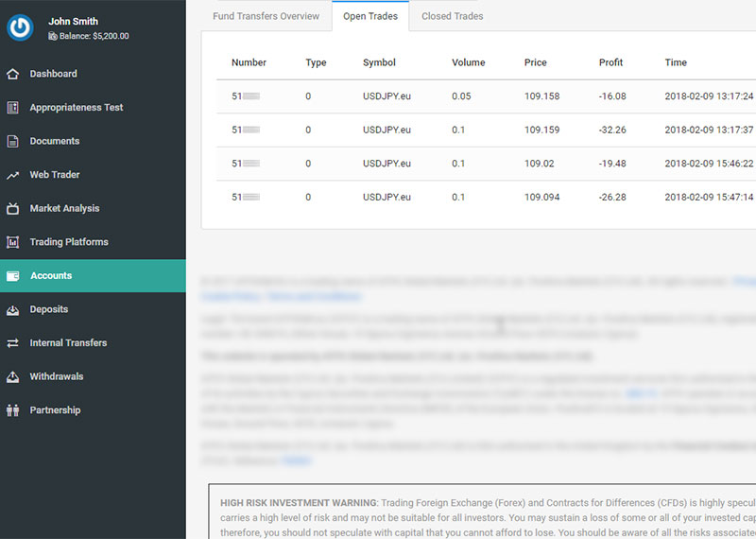Click the Profit column header
Image resolution: width=756 pixels, height=539 pixels.
click(x=610, y=62)
